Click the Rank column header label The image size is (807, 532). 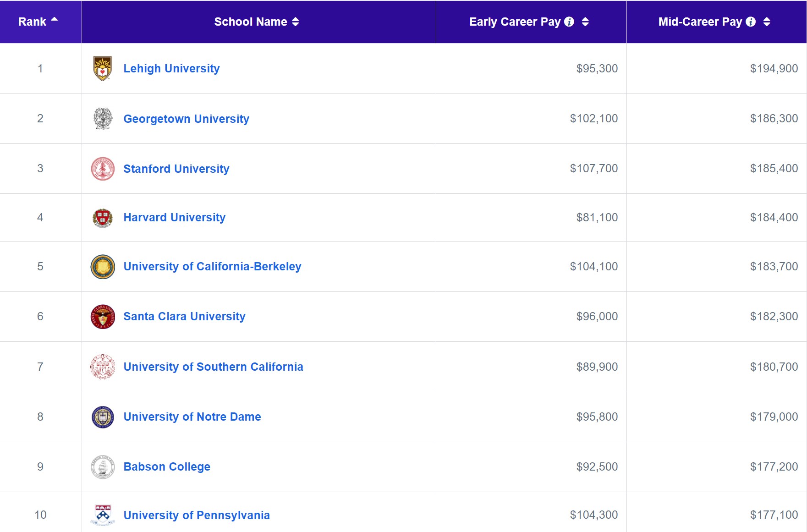click(32, 22)
